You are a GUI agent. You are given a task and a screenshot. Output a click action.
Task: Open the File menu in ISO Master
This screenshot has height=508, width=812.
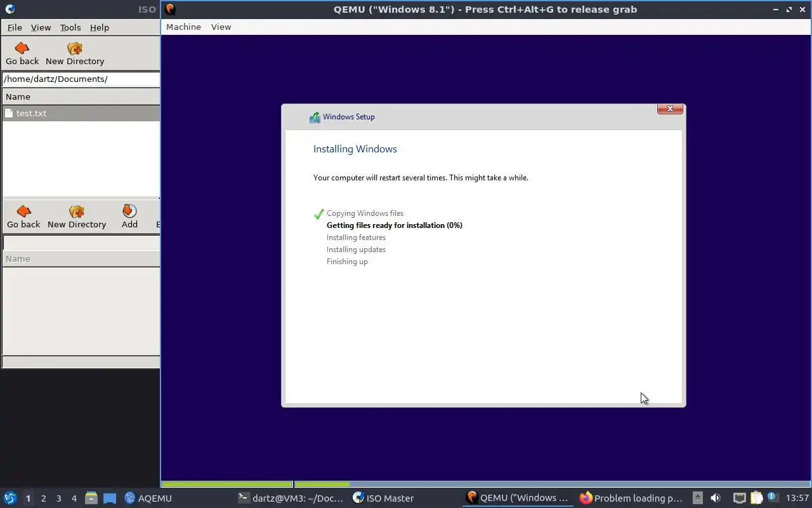(x=15, y=27)
